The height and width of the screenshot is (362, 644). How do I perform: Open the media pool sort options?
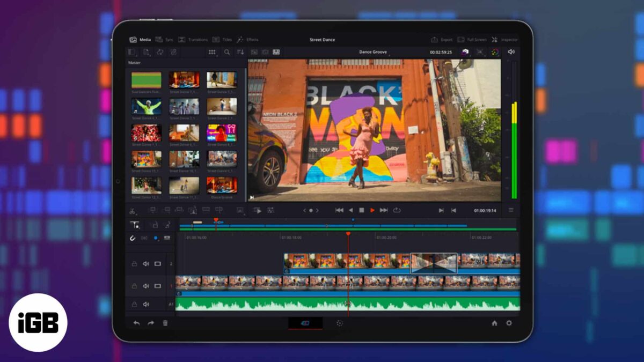(240, 52)
